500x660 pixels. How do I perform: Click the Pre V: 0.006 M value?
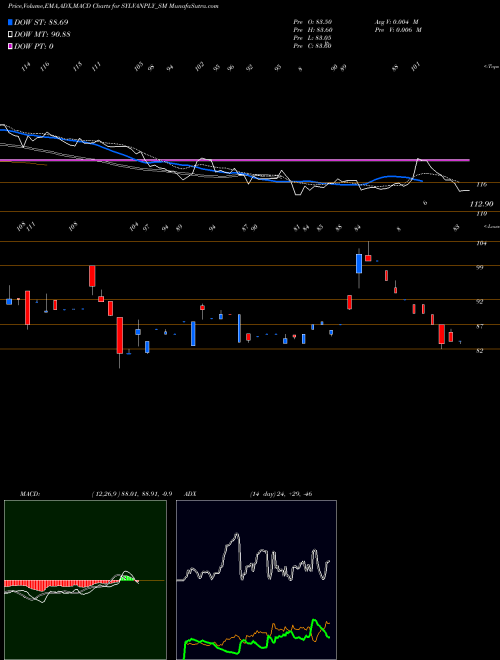point(398,30)
